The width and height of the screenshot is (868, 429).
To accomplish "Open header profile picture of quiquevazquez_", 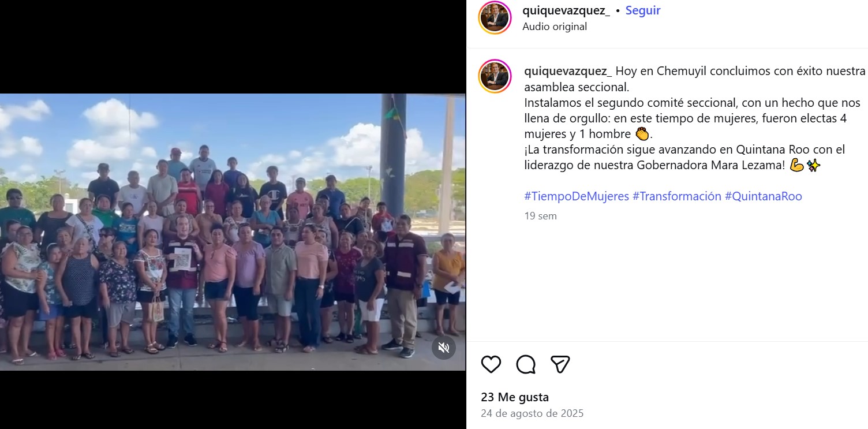I will 495,18.
